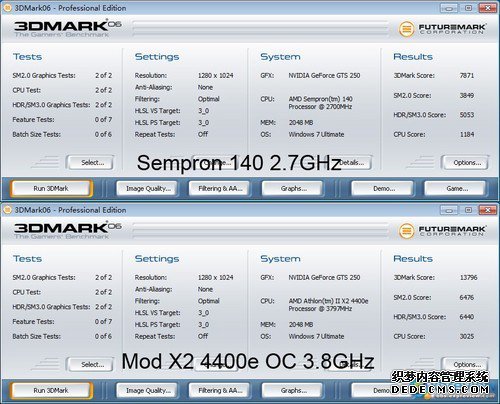Open Graphs in top 3DMark06 window
This screenshot has width=500, height=404.
293,189
